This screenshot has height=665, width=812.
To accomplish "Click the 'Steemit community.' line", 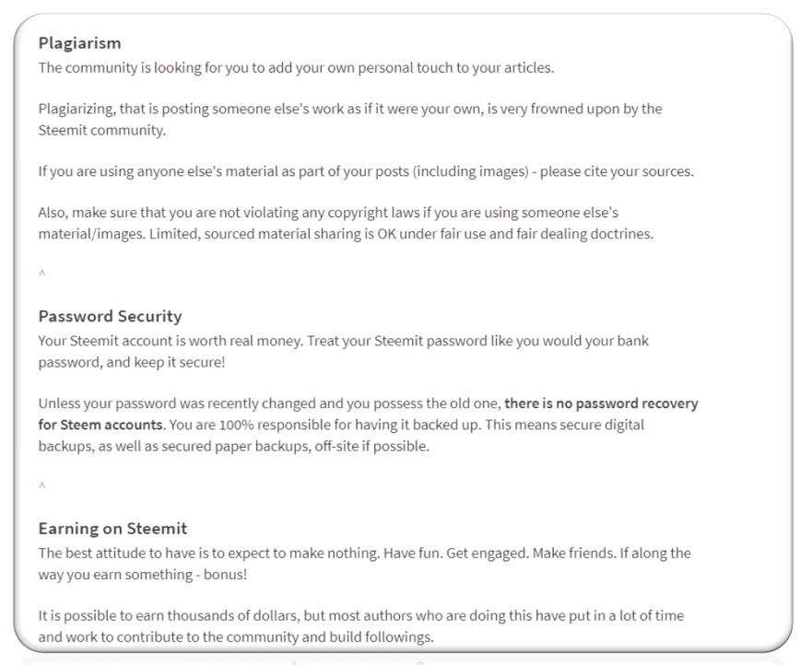I will pyautogui.click(x=102, y=130).
